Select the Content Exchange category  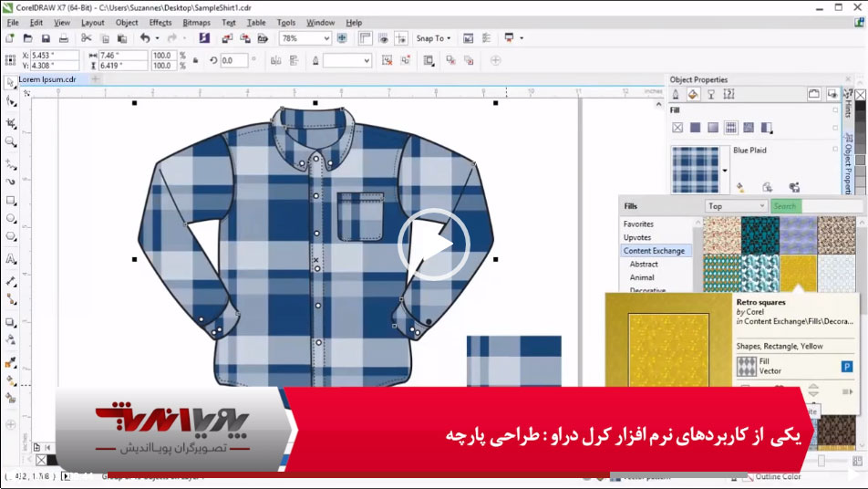[655, 250]
